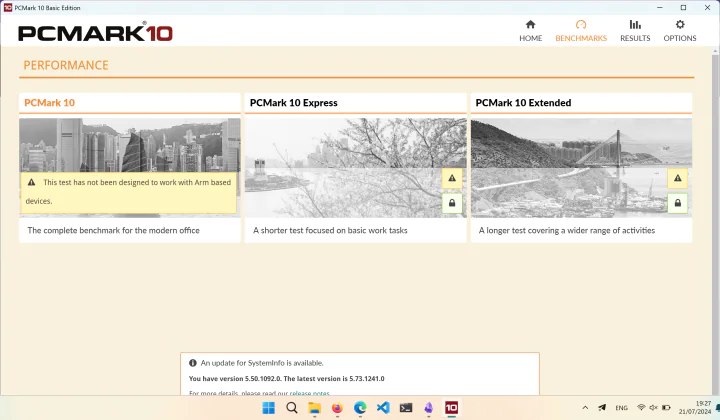Maximize the PCMark 10 window

point(683,7)
